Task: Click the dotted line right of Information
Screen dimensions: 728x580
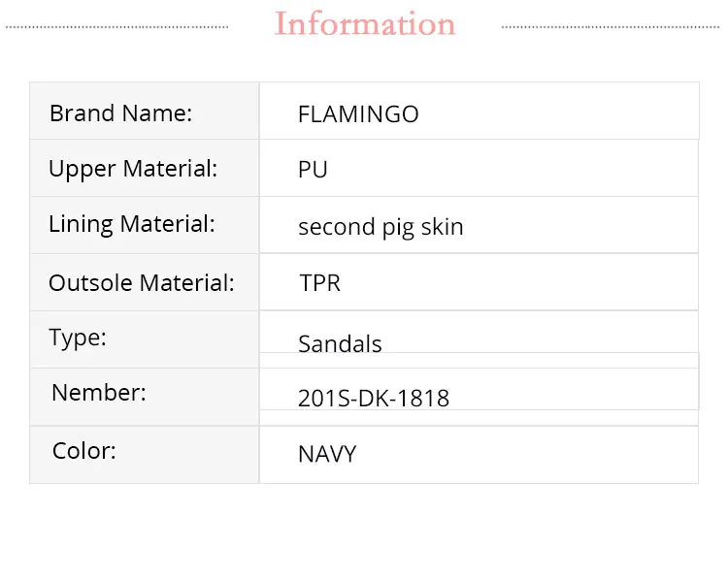Action: coord(612,27)
